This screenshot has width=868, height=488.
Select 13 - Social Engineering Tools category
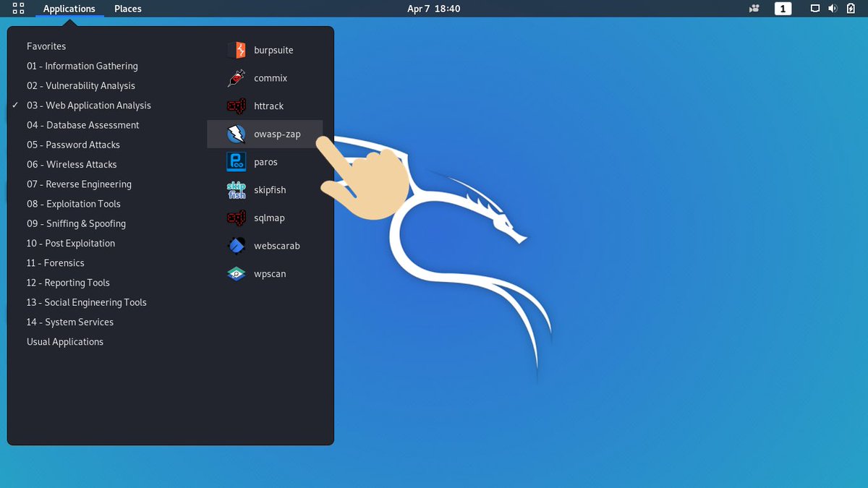[87, 302]
